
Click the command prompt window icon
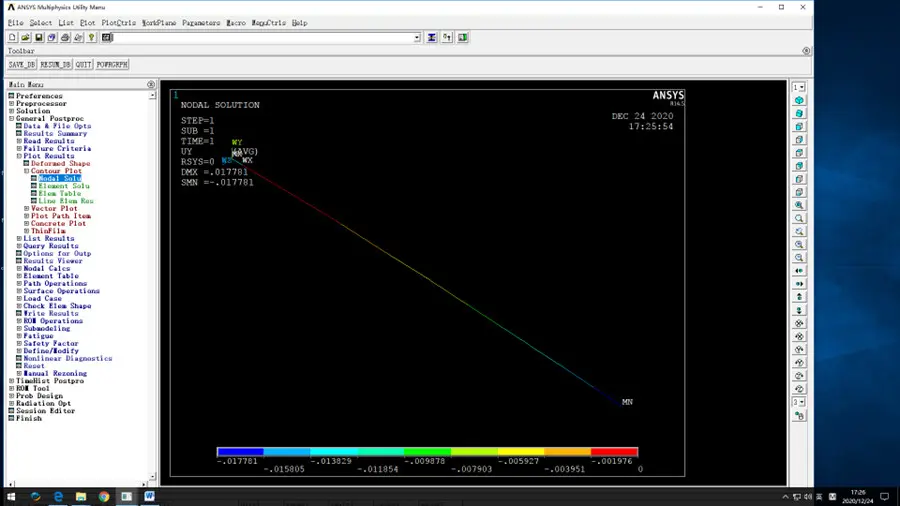107,37
